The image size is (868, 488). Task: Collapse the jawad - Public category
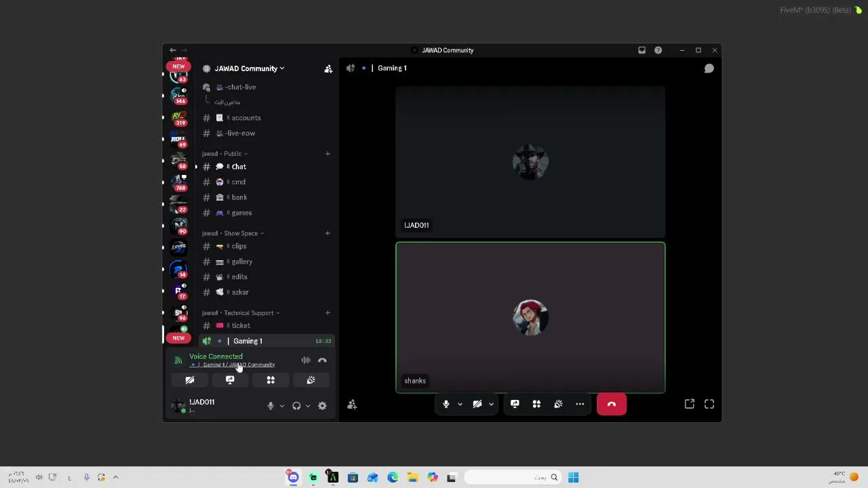pos(224,154)
